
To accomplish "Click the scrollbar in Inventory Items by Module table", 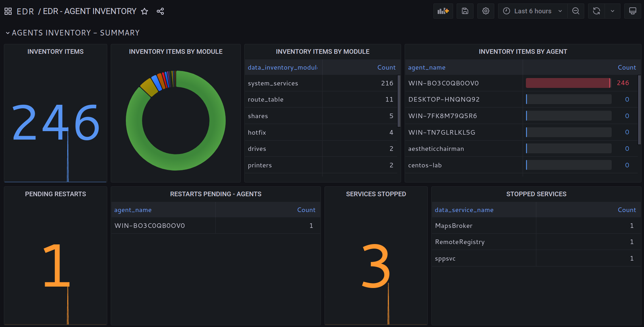I will (x=399, y=101).
